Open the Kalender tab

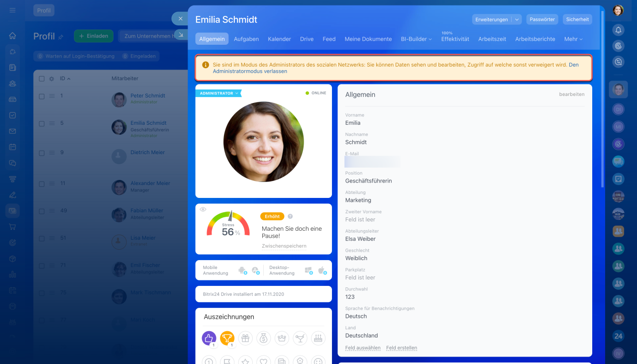pos(279,39)
